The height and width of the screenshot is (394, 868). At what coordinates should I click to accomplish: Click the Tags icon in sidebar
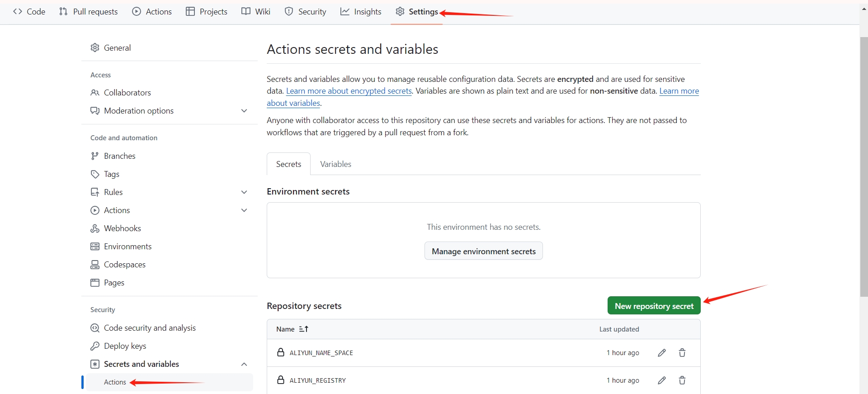click(x=95, y=174)
